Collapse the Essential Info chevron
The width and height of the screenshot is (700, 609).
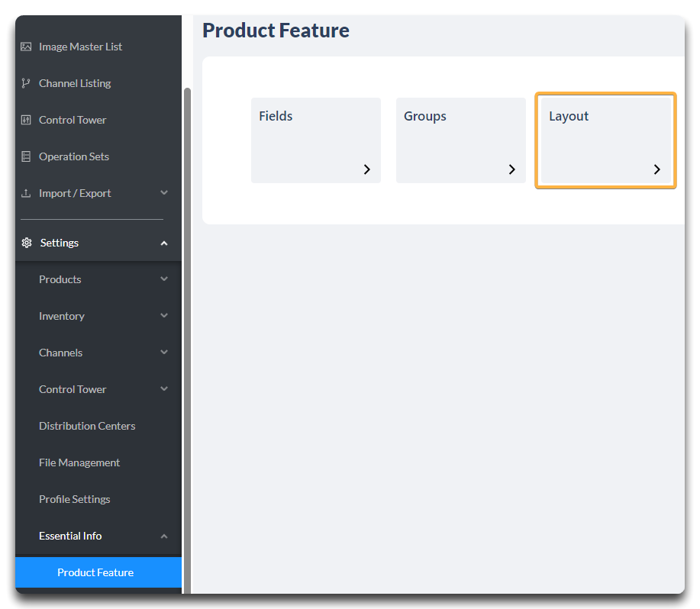tap(164, 536)
